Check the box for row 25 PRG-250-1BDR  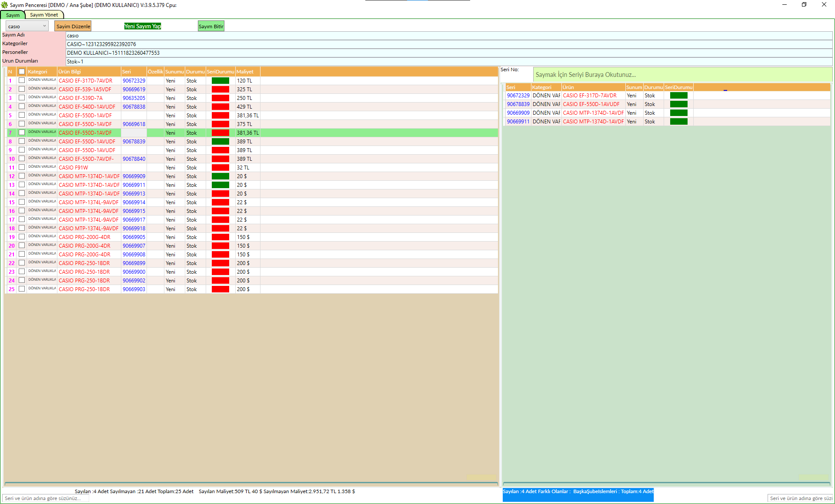tap(22, 289)
